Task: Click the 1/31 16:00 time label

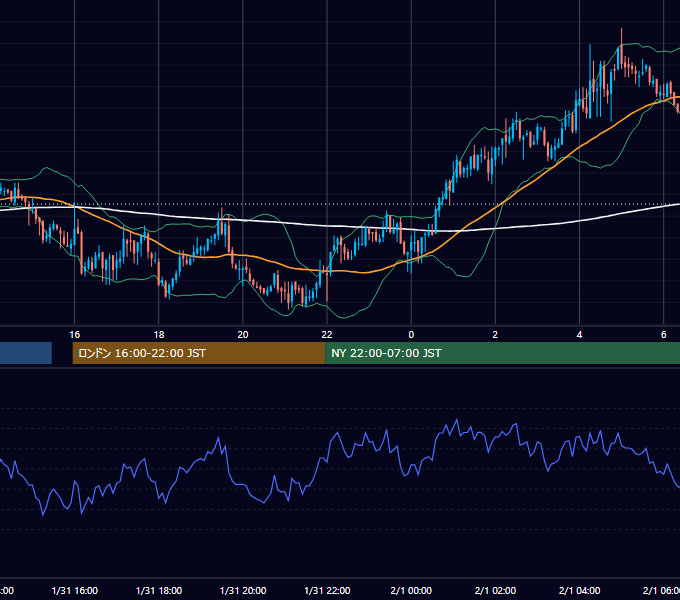Action: 75,590
